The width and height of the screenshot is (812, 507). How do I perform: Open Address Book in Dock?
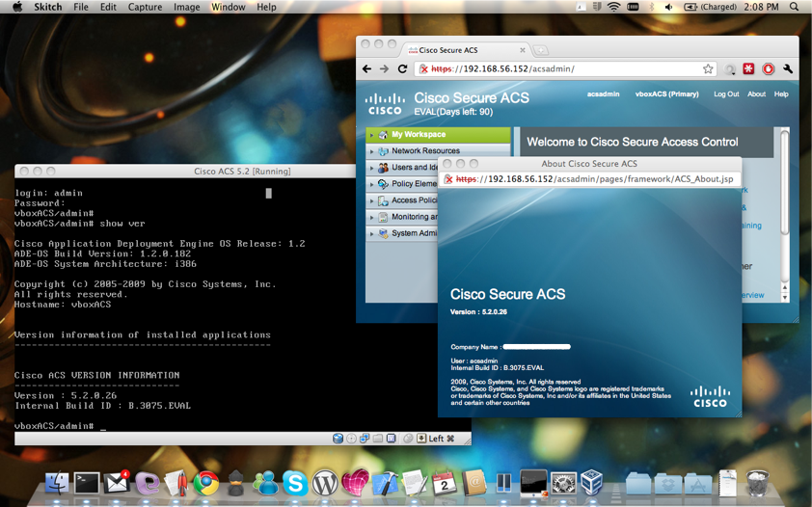tap(474, 483)
